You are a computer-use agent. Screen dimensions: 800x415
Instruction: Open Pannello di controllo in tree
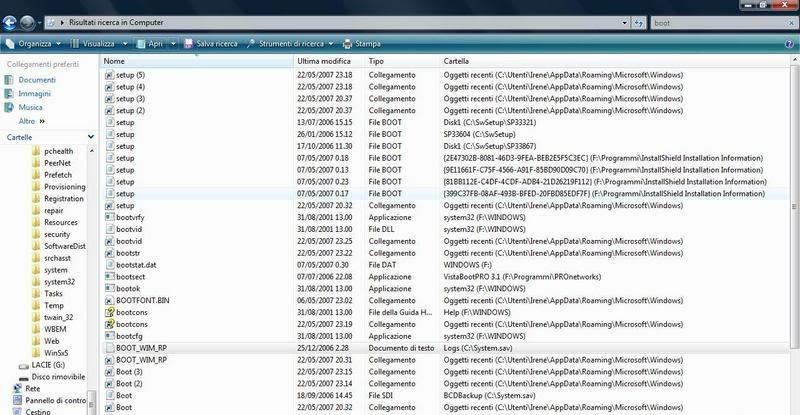[x=49, y=401]
